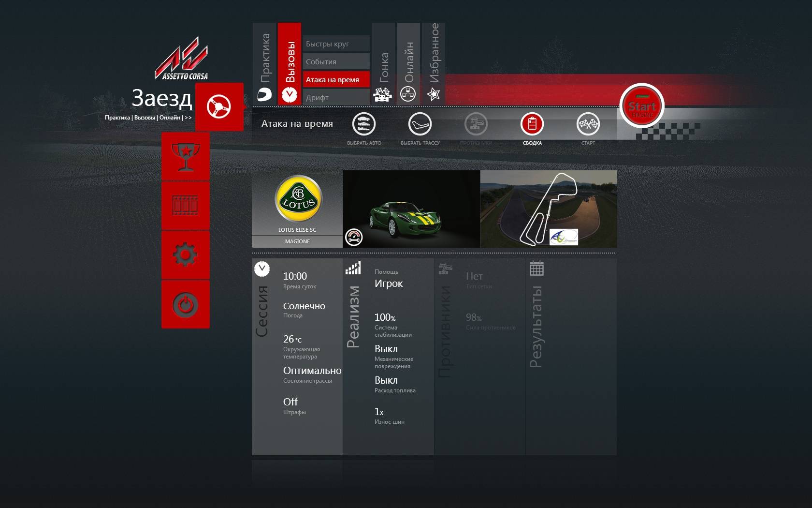Click the calendar Результаты icon
The width and height of the screenshot is (812, 508).
(x=536, y=268)
